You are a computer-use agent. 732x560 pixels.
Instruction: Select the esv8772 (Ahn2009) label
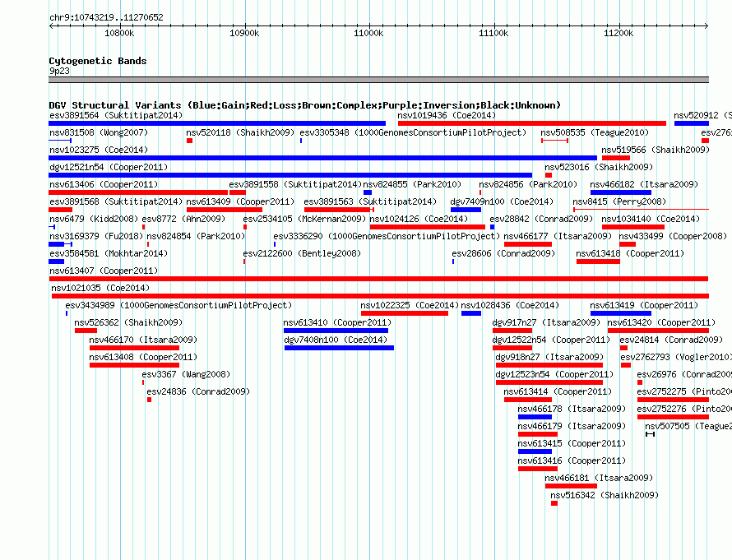(x=183, y=219)
